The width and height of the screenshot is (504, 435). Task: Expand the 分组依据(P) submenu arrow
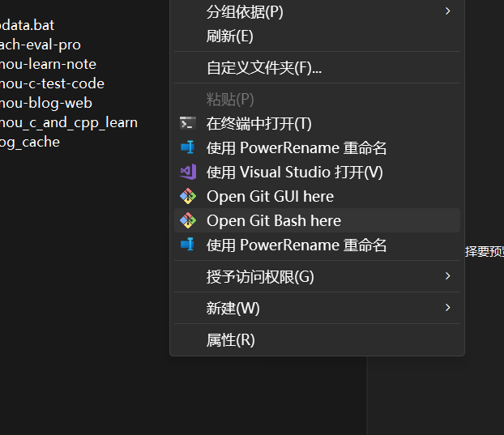447,11
